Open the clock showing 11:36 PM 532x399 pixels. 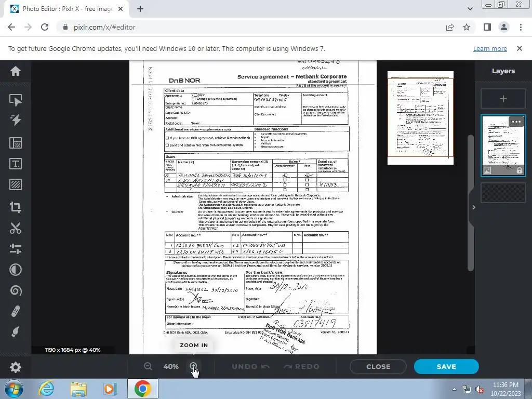pyautogui.click(x=505, y=389)
